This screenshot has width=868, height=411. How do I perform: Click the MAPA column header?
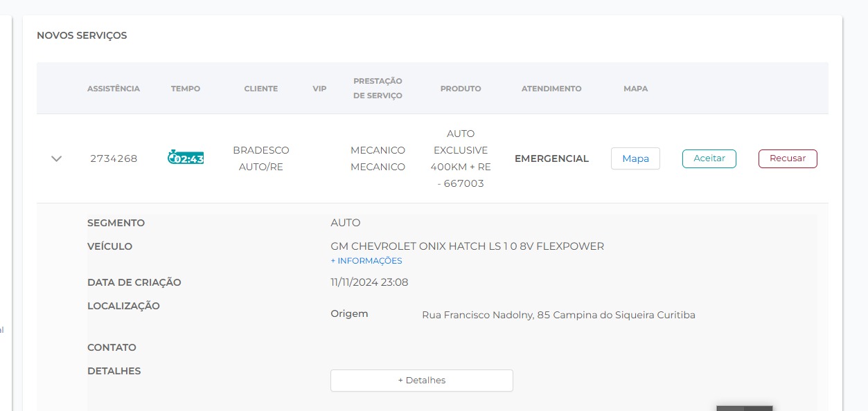point(636,89)
